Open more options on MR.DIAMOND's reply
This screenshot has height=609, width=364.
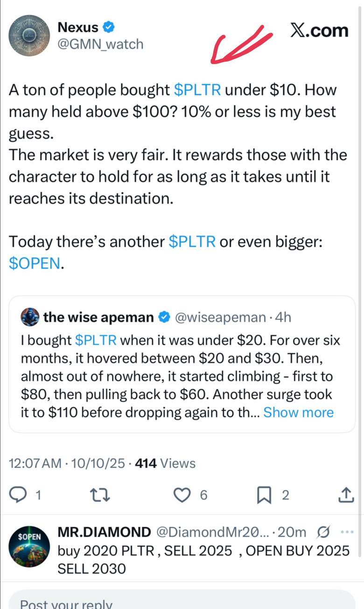(348, 532)
